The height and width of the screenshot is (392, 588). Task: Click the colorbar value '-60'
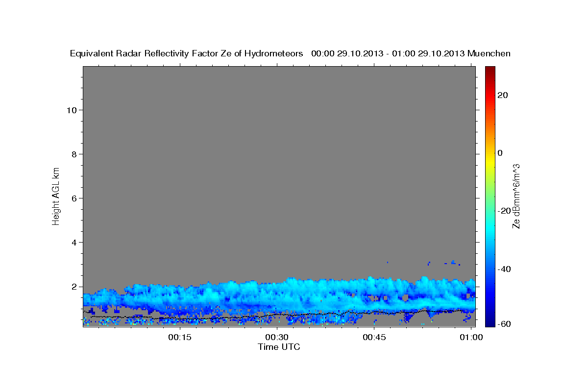[x=504, y=324]
